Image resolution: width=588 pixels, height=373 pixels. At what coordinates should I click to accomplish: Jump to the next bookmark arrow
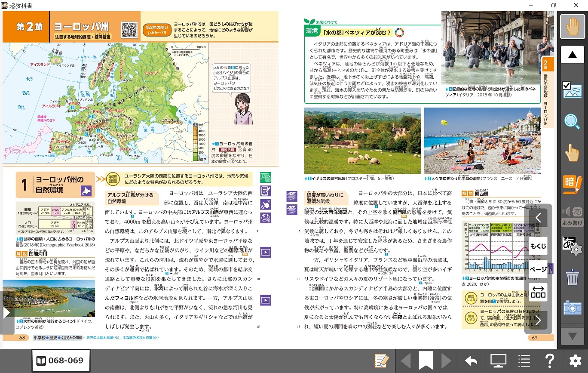446,361
